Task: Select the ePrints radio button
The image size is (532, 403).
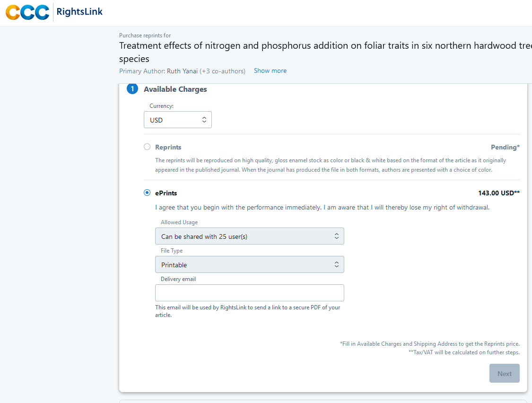Action: click(147, 193)
